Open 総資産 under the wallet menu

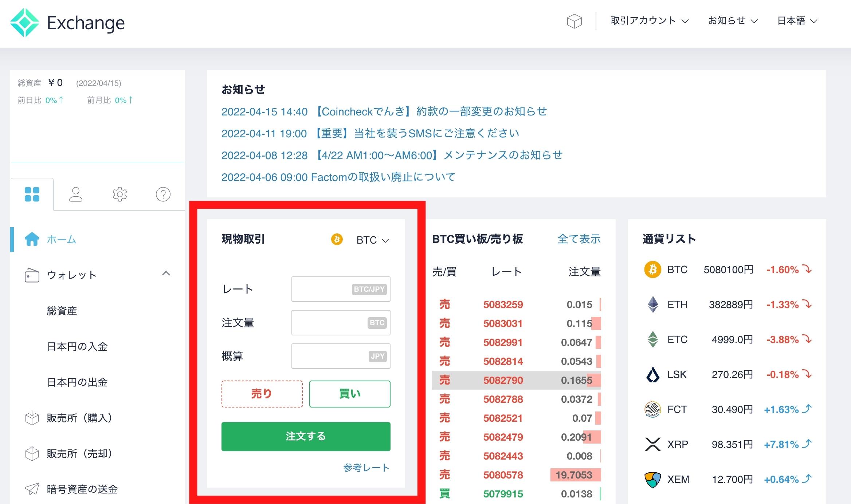pos(62,311)
